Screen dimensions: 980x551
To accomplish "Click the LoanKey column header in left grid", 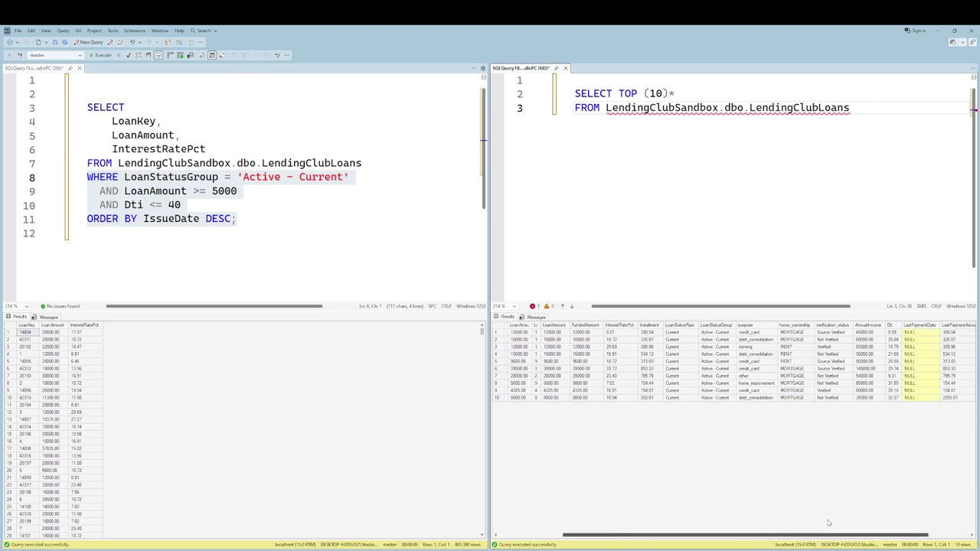I will pyautogui.click(x=27, y=325).
